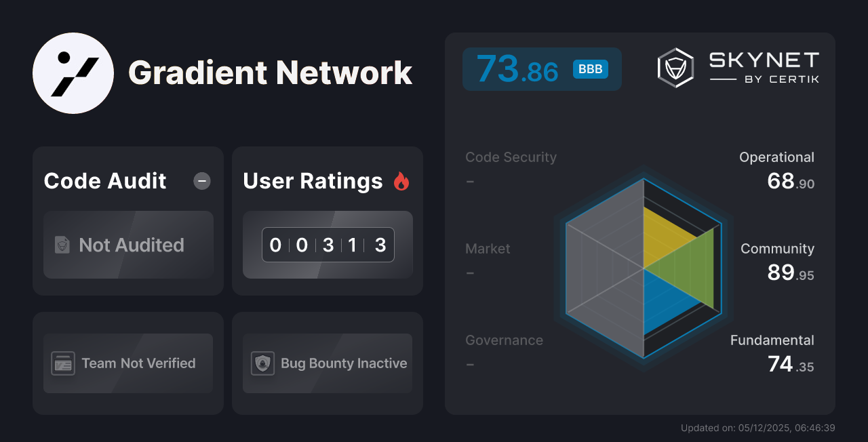This screenshot has width=868, height=442.
Task: Click the flame icon beside User Ratings
Action: (x=402, y=180)
